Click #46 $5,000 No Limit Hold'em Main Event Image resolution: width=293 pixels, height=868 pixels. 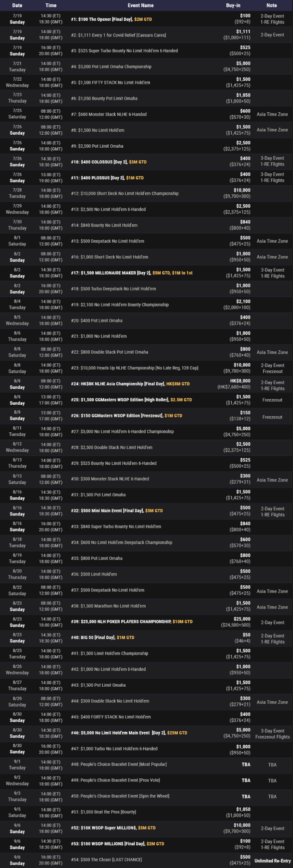(x=129, y=733)
